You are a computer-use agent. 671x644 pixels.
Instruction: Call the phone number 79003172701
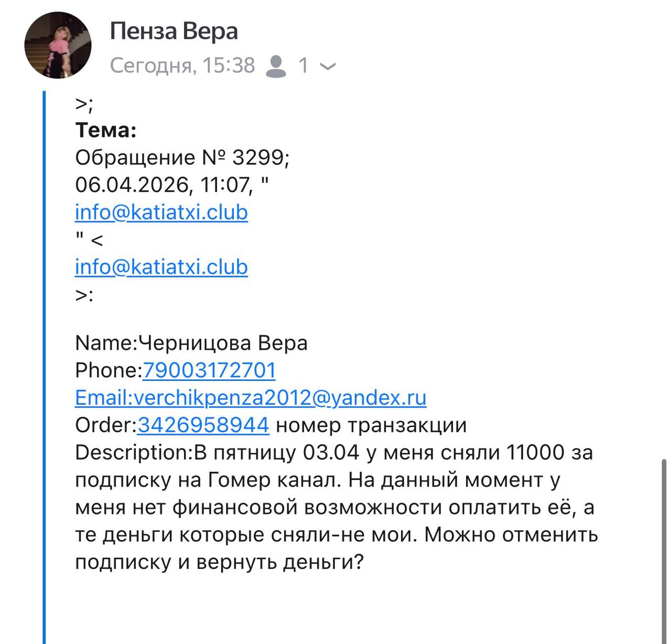click(x=209, y=370)
